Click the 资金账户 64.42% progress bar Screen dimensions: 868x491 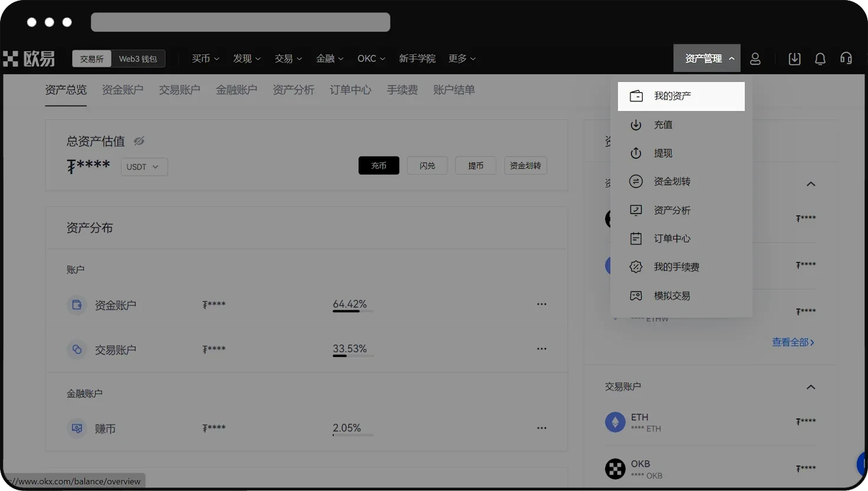pyautogui.click(x=353, y=311)
